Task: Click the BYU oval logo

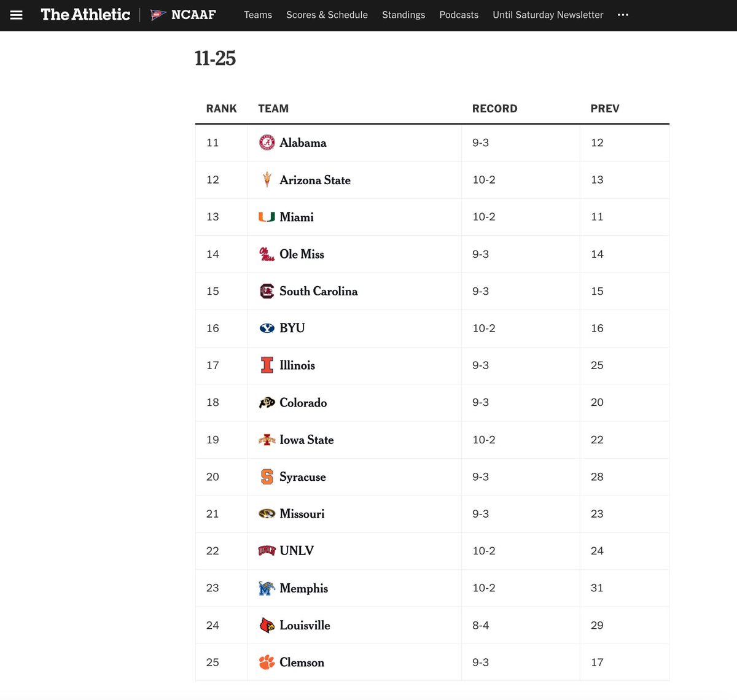Action: tap(266, 328)
